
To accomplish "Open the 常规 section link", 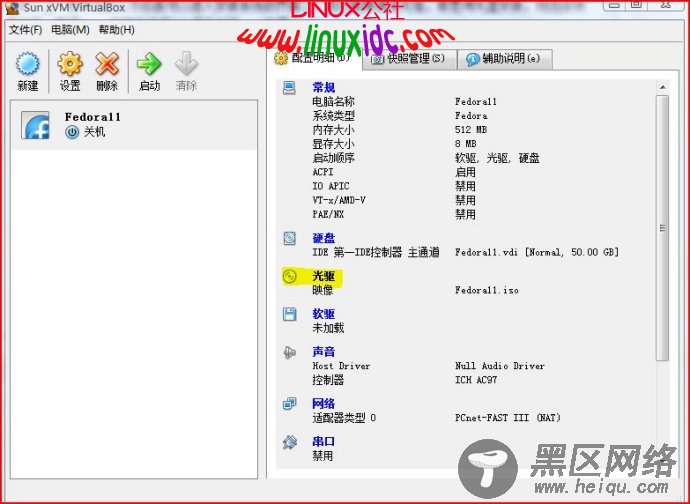I will (x=323, y=88).
